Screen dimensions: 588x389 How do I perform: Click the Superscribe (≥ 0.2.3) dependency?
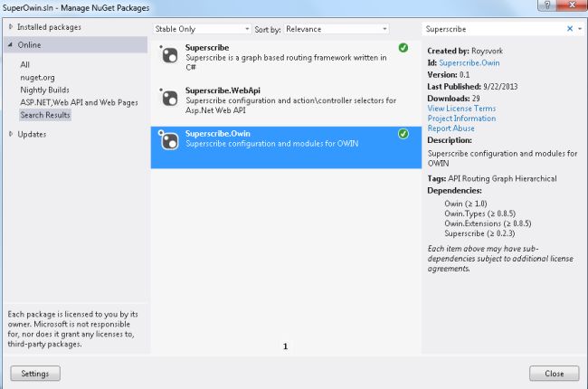point(479,233)
